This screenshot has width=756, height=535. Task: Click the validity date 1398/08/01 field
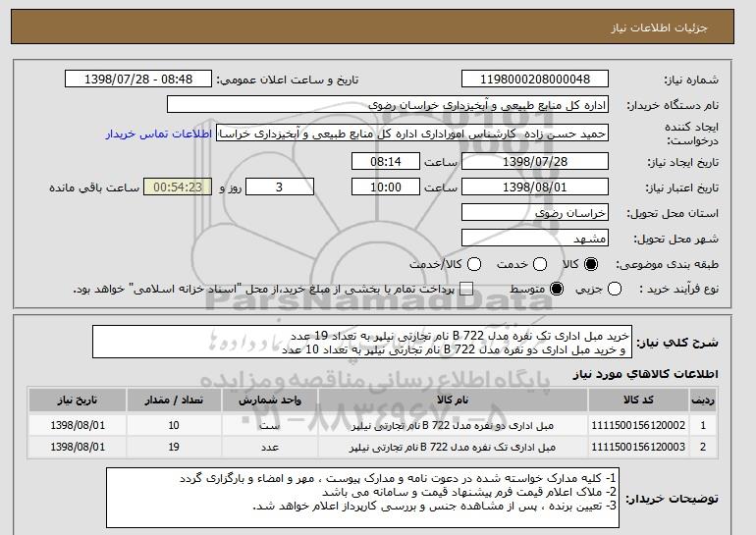(x=535, y=187)
